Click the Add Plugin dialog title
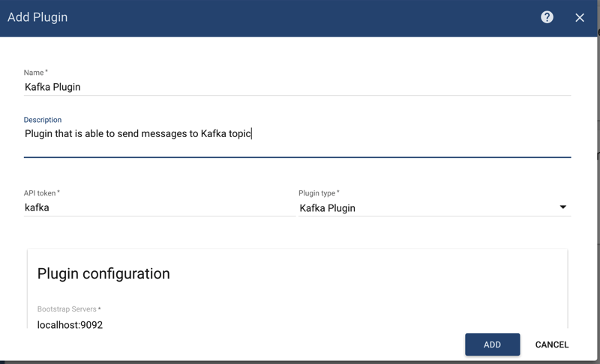 (x=37, y=17)
